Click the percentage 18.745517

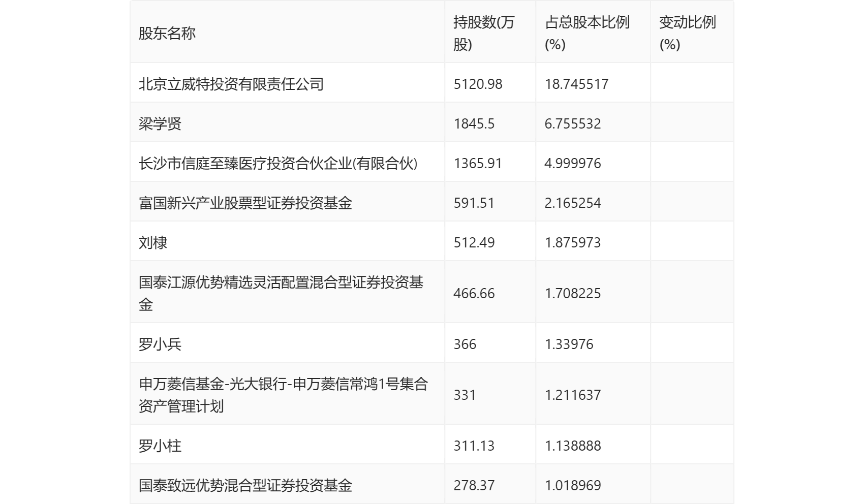[x=576, y=84]
